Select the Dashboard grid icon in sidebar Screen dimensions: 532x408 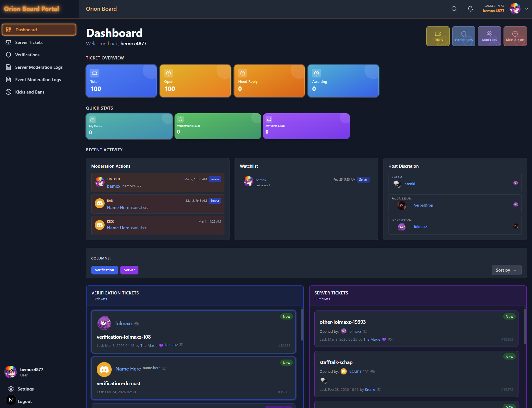pos(8,29)
